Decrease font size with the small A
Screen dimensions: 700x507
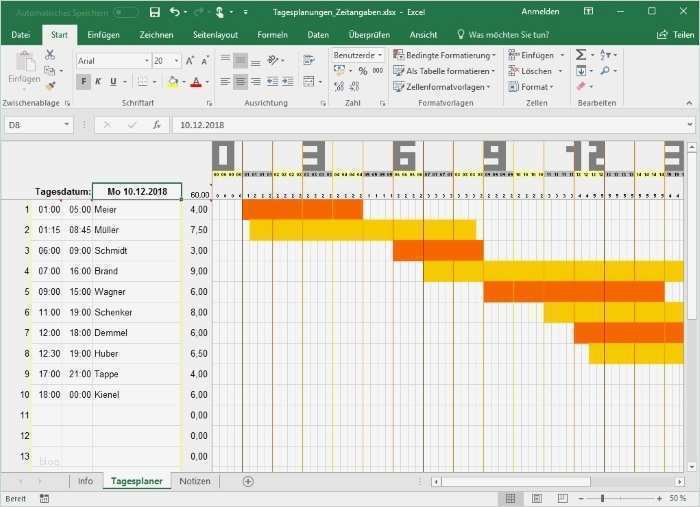pyautogui.click(x=205, y=61)
